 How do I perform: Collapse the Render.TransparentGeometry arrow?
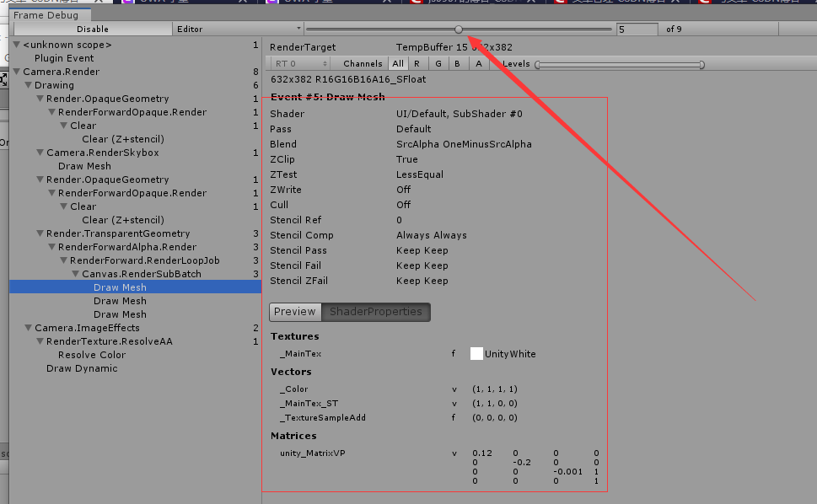point(40,233)
